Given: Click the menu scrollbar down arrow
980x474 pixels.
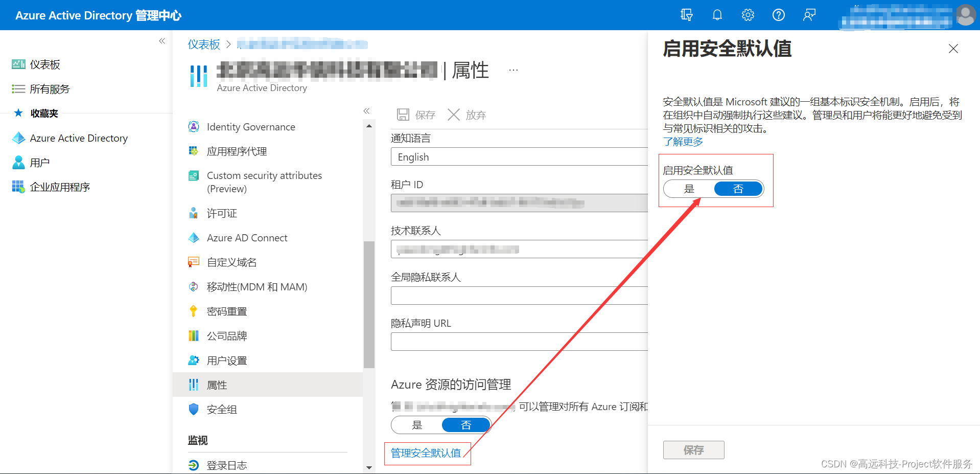Looking at the screenshot, I should tap(369, 467).
